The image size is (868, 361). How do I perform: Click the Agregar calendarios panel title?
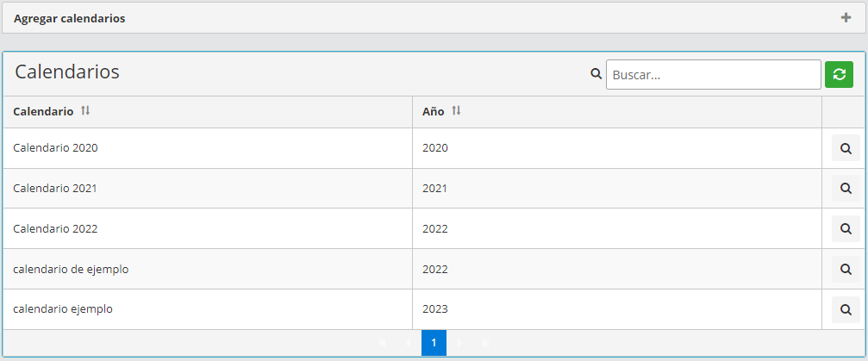(x=70, y=19)
